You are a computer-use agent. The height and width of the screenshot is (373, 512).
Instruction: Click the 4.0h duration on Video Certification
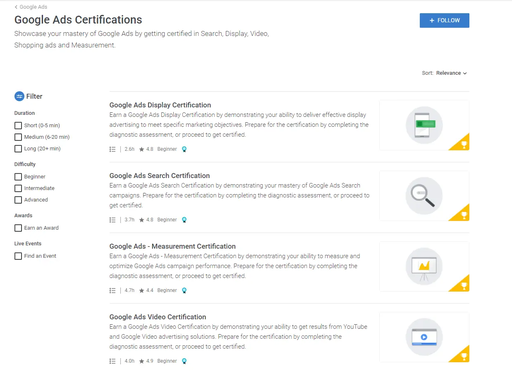click(x=129, y=361)
